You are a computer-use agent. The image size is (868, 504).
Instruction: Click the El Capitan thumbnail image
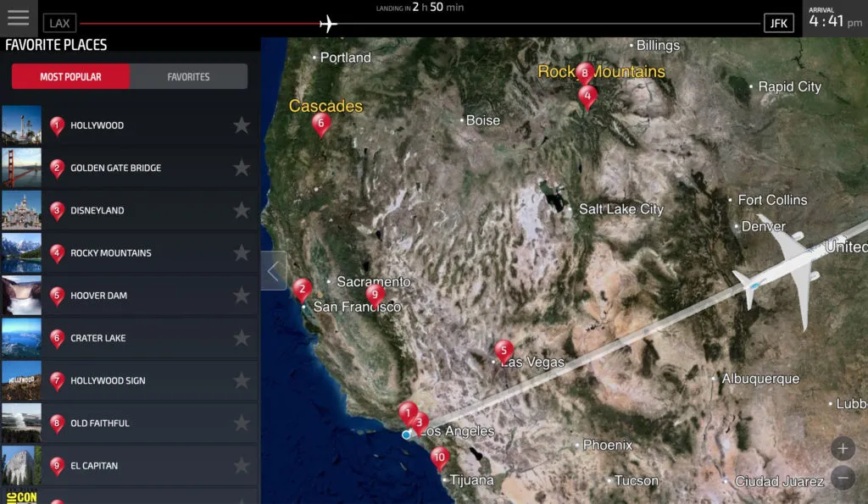click(x=21, y=465)
